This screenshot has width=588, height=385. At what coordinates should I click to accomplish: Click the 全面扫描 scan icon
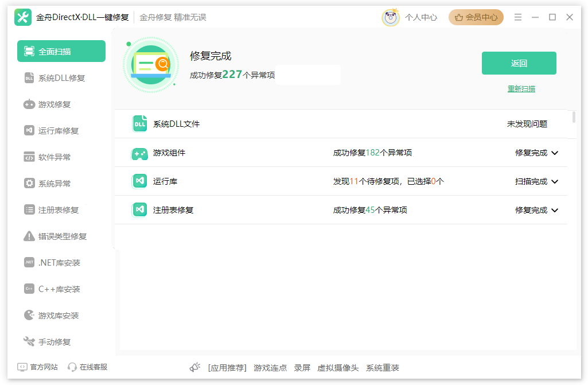29,51
